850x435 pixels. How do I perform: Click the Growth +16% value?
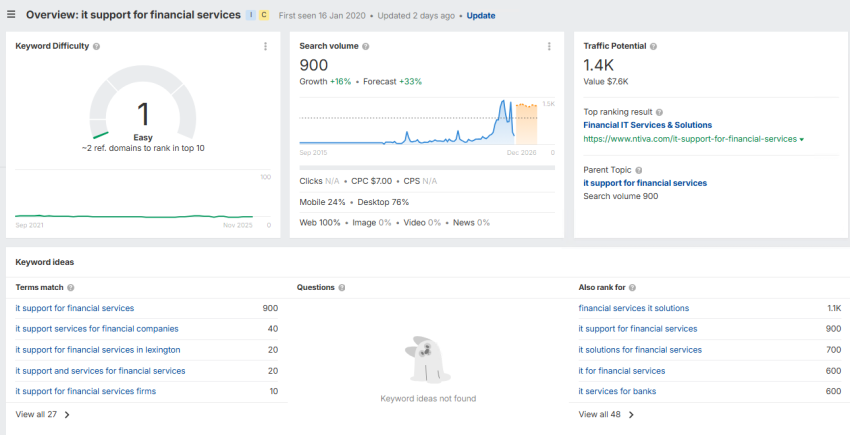[x=340, y=82]
